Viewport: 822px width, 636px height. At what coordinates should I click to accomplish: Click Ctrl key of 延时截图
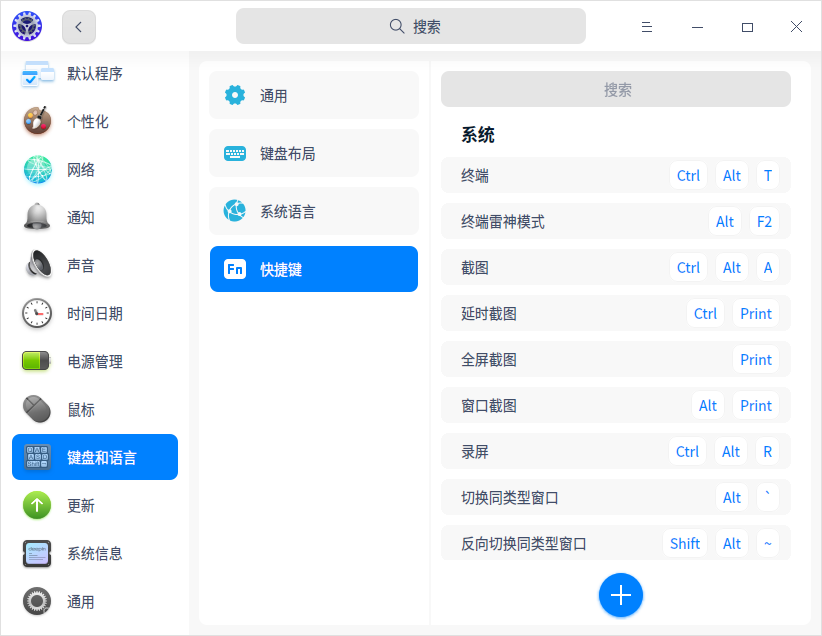[705, 314]
